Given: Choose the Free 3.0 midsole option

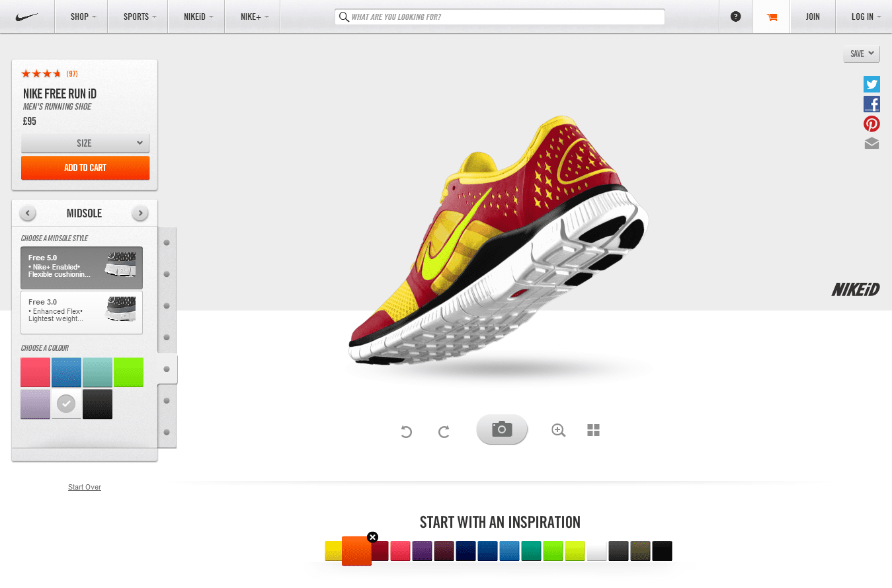Looking at the screenshot, I should click(x=81, y=312).
